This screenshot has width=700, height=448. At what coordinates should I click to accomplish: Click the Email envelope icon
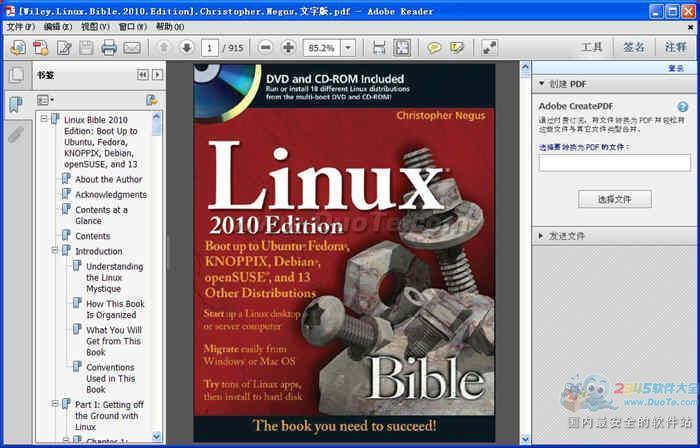tap(132, 47)
